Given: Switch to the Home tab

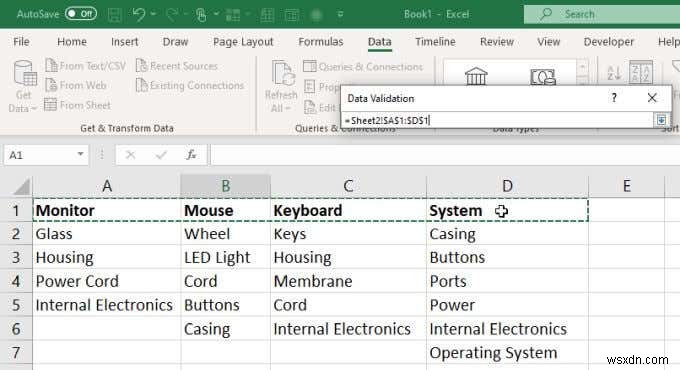Looking at the screenshot, I should 72,42.
